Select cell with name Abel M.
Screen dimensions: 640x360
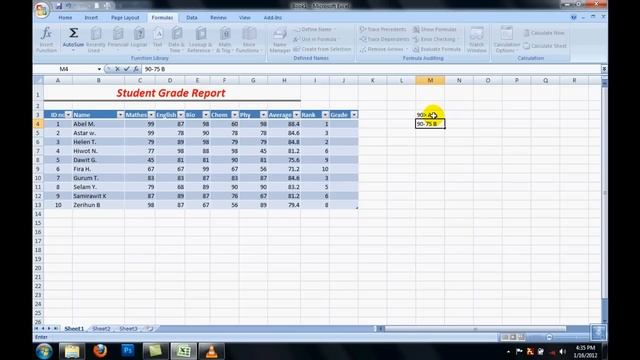pyautogui.click(x=98, y=124)
